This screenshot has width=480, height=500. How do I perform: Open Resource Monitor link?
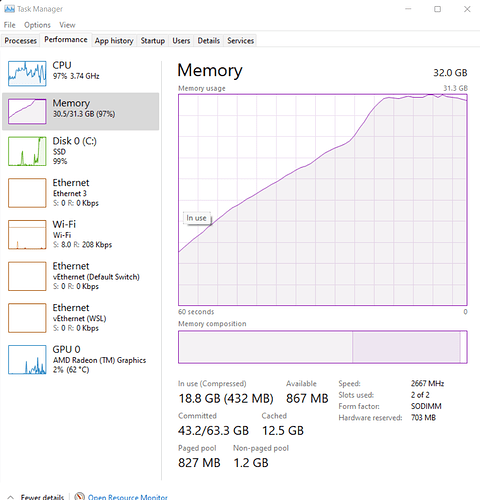point(128,497)
